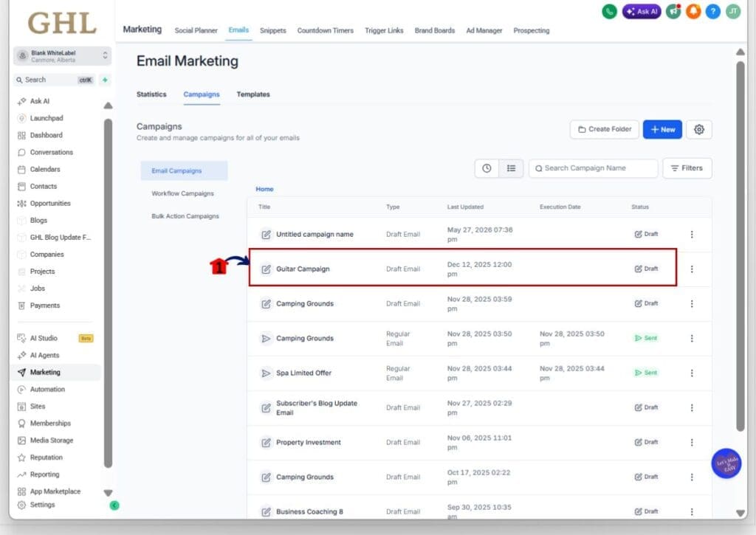
Task: Open Conversations in the sidebar
Action: tap(52, 152)
